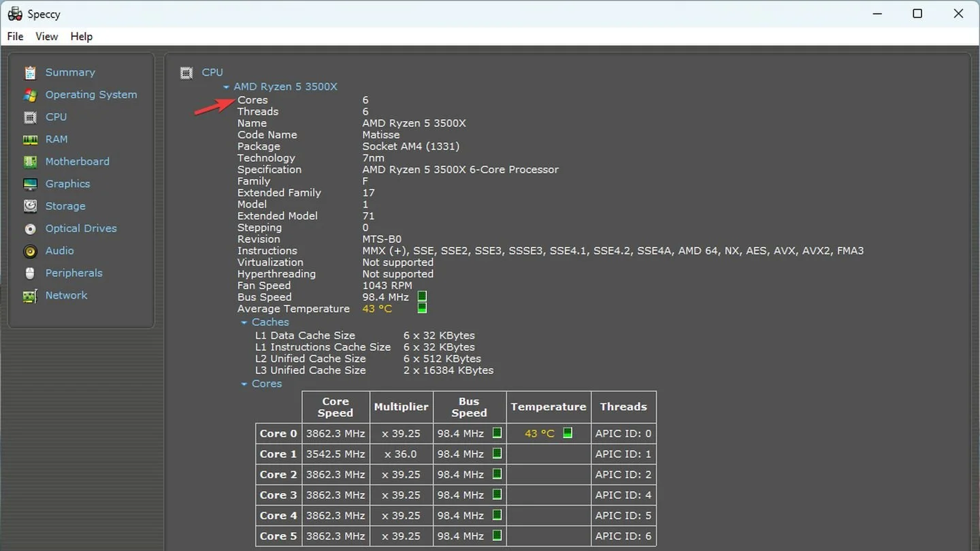The image size is (980, 551).
Task: Click green graph icon next to Bus Speed 98.4 MHz
Action: tap(422, 297)
